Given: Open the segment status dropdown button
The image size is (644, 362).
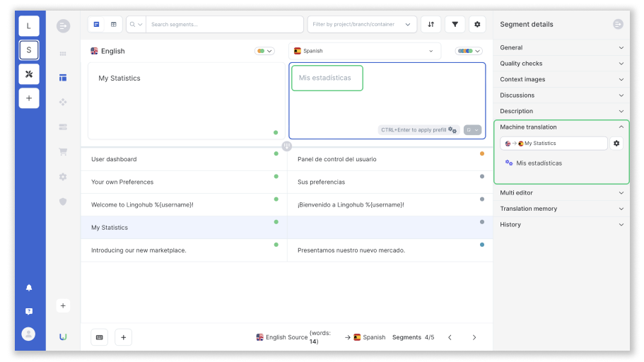Looking at the screenshot, I should 472,130.
